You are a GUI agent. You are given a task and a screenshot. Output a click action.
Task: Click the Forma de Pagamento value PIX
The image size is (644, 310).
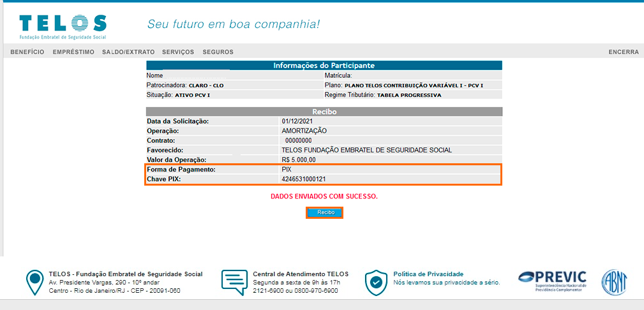(x=287, y=170)
